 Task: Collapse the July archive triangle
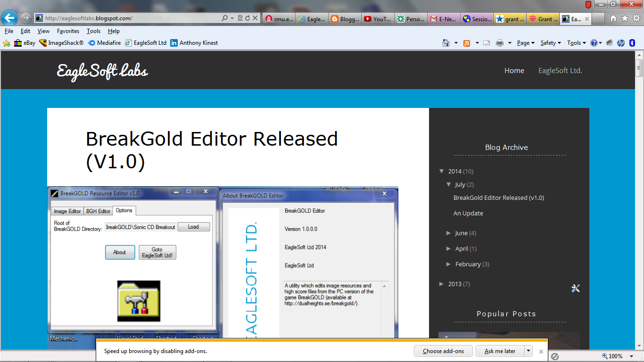click(449, 184)
